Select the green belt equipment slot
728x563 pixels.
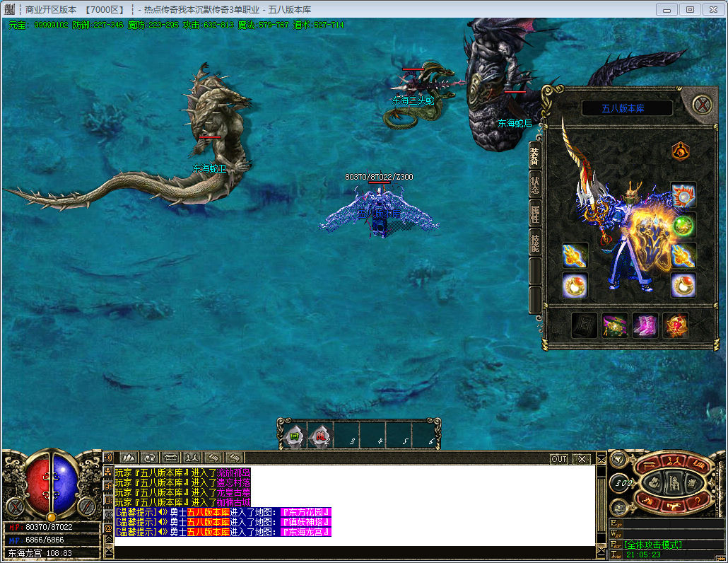point(614,325)
